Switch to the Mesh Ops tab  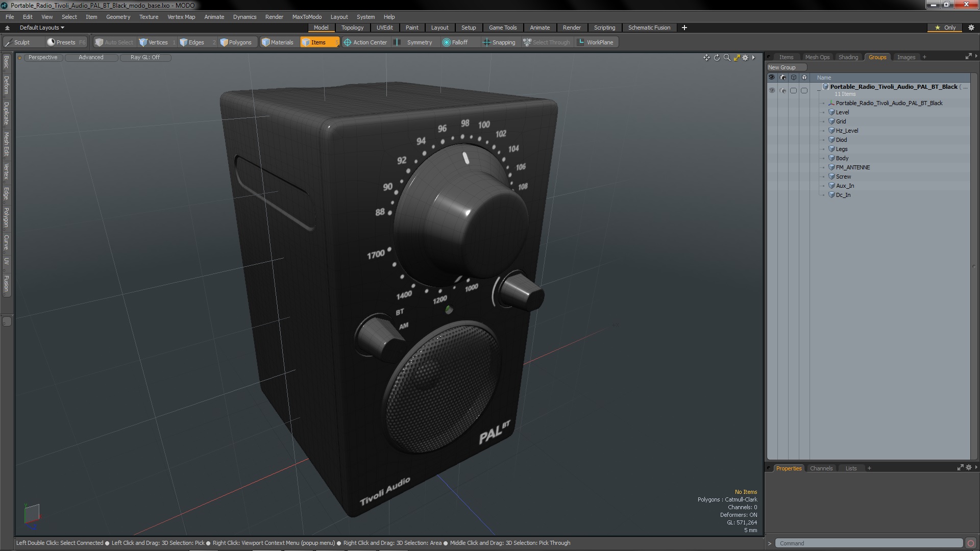pos(817,57)
